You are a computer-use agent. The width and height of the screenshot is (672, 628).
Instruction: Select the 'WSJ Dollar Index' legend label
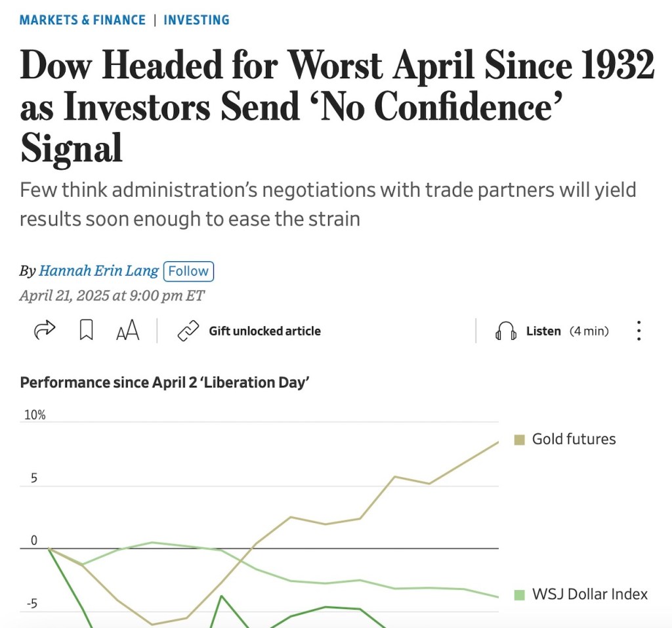click(589, 595)
